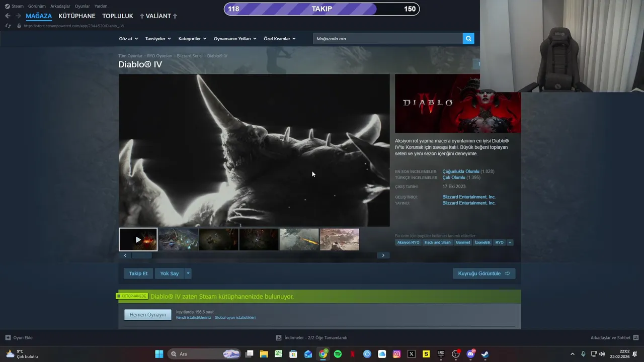Expand the Kategoriler dropdown
644x362 pixels.
click(192, 39)
